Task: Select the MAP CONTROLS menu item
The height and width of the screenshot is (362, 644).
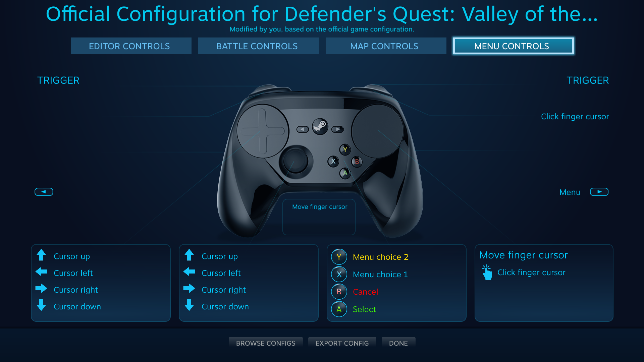Action: (383, 46)
